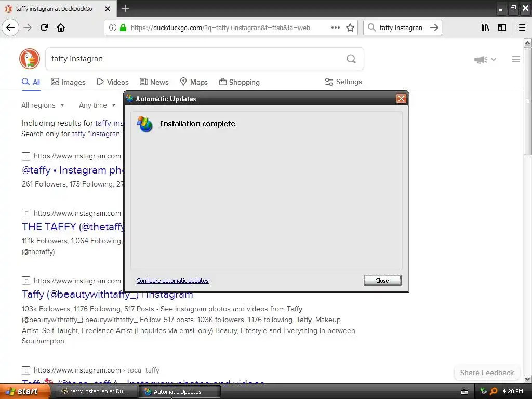Open Configure automatic updates link
Image resolution: width=532 pixels, height=399 pixels.
172,281
